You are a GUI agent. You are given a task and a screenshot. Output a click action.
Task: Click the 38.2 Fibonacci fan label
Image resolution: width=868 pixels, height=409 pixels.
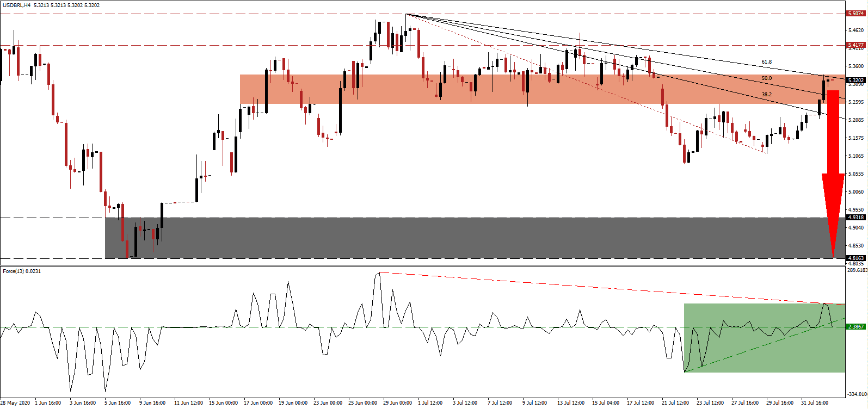click(x=766, y=95)
